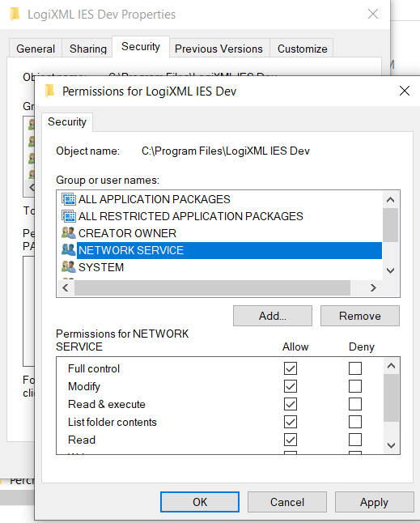
Task: Close the LogiXML IES Dev Properties window
Action: pyautogui.click(x=373, y=14)
